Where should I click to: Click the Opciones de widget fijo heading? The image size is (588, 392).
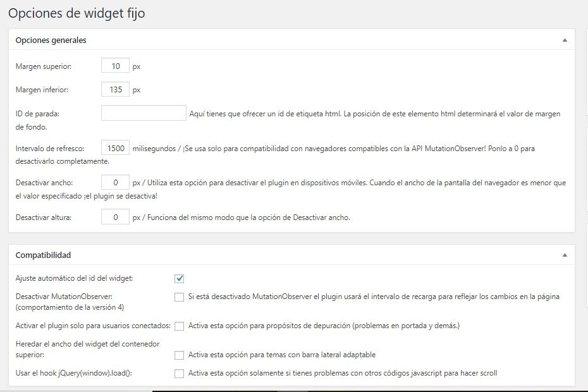[x=77, y=13]
